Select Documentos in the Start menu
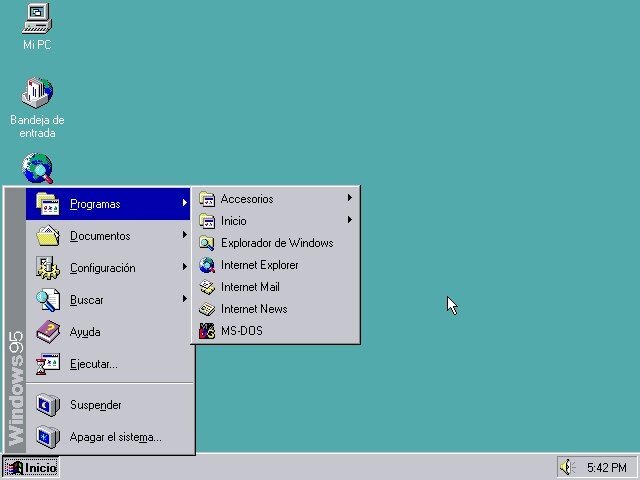 (x=108, y=236)
